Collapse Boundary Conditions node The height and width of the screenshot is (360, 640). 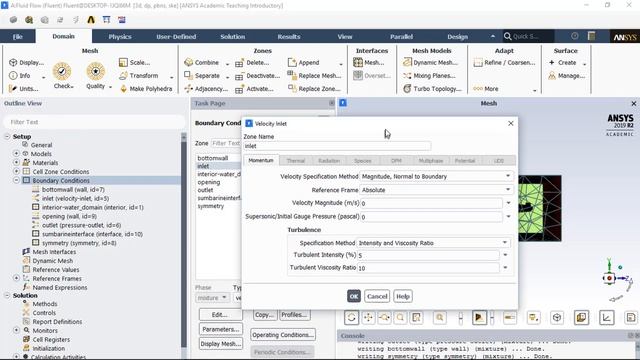pyautogui.click(x=16, y=180)
